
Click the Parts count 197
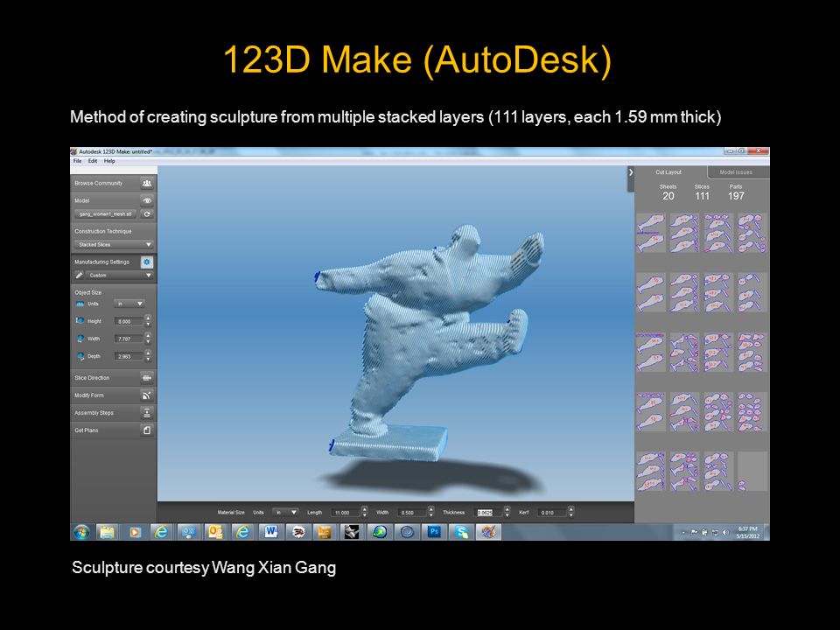pyautogui.click(x=736, y=196)
